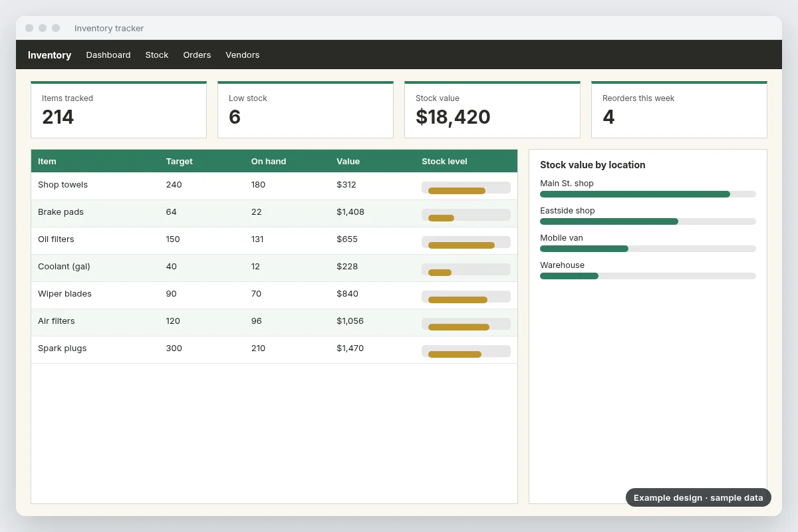
Task: Click the $1,408 value cell
Action: click(350, 212)
